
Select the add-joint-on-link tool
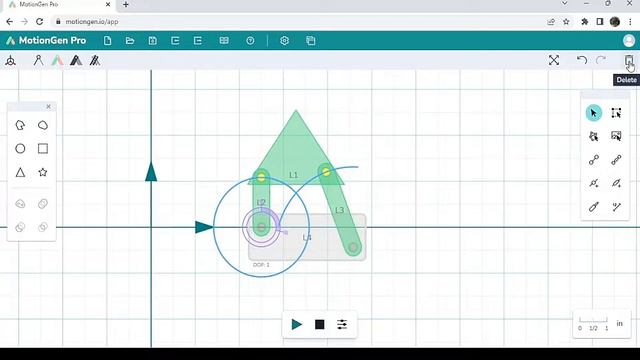(593, 183)
